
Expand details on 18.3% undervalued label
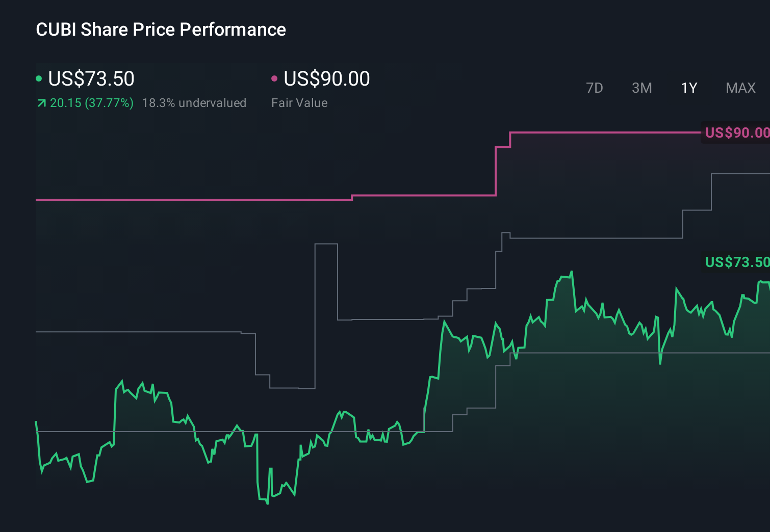coord(195,102)
